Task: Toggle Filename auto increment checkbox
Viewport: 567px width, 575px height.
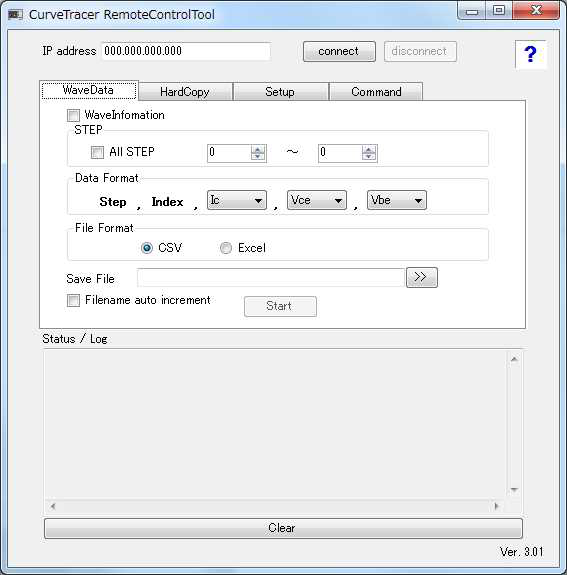Action: [x=73, y=300]
